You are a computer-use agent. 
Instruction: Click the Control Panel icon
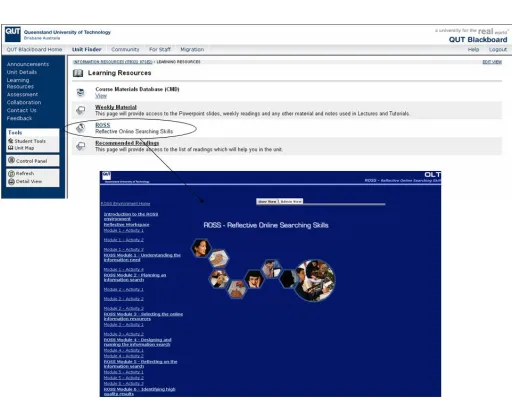tap(11, 160)
